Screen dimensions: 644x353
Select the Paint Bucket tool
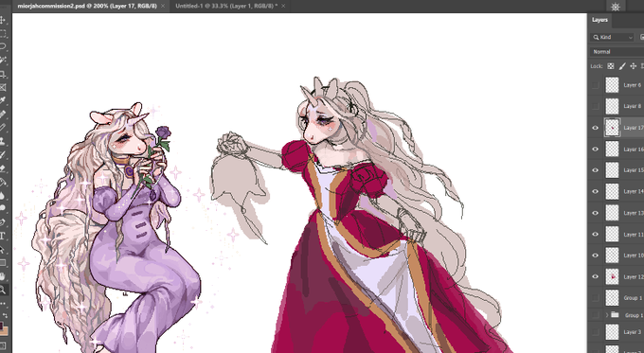tap(3, 182)
